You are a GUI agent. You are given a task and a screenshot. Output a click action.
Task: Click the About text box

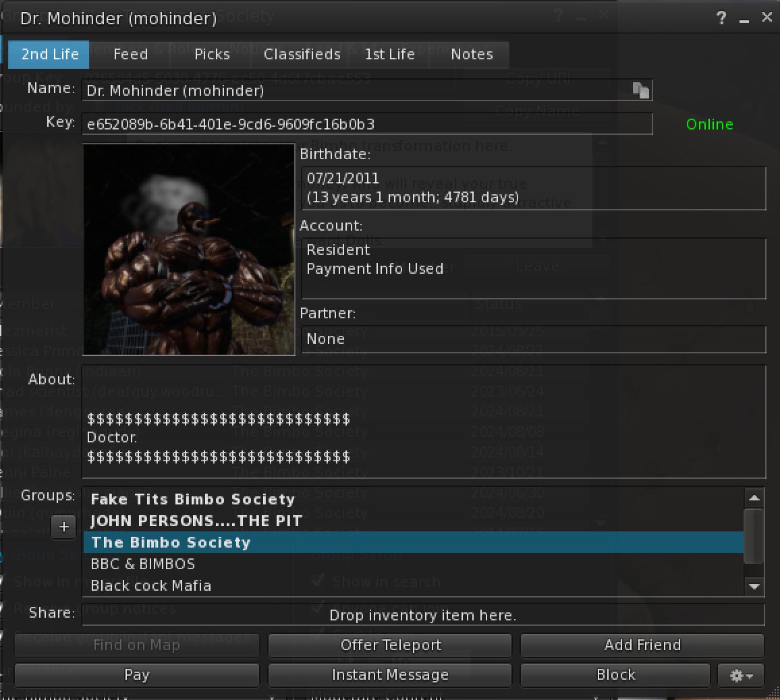424,421
